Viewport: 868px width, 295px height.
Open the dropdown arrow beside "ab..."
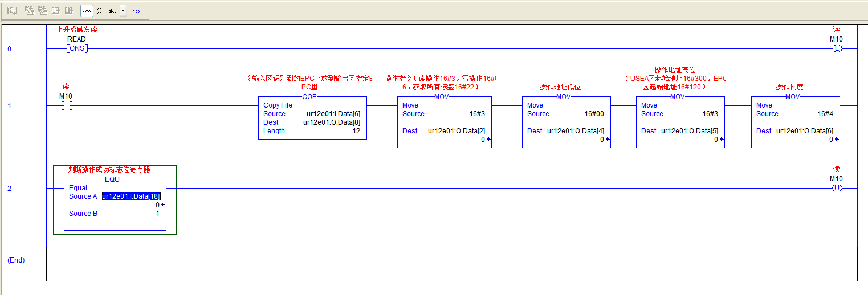(123, 10)
